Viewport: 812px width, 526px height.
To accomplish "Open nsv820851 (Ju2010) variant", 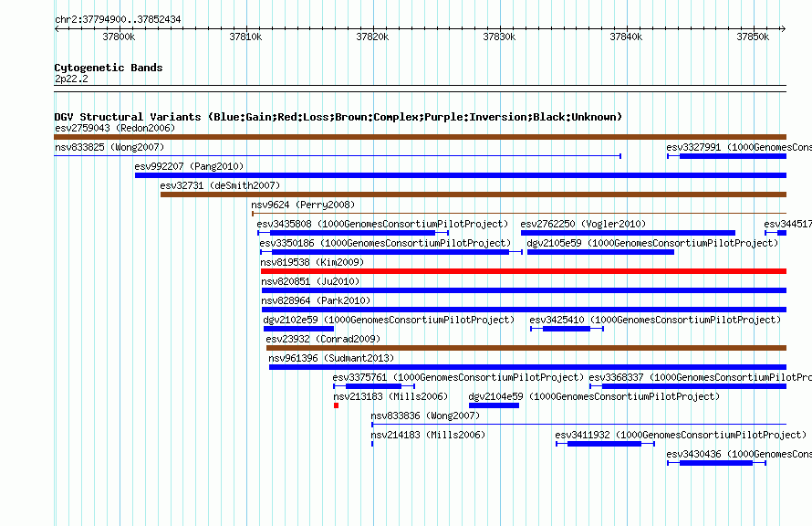I will click(310, 281).
